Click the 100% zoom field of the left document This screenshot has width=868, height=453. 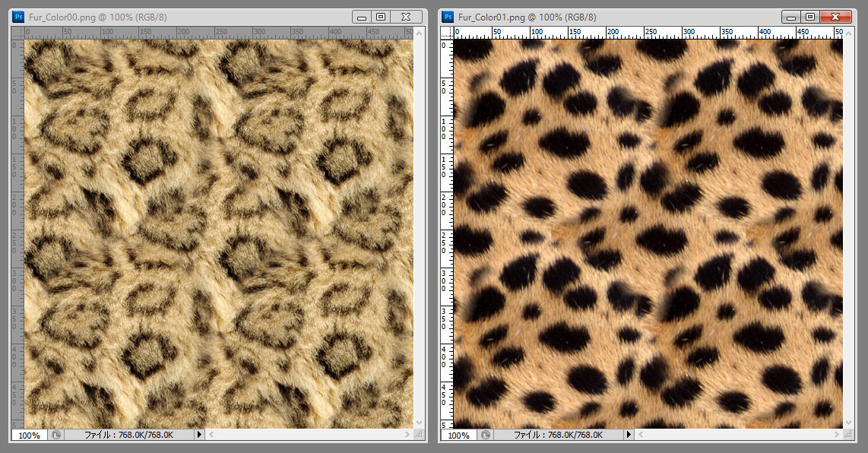pos(28,436)
